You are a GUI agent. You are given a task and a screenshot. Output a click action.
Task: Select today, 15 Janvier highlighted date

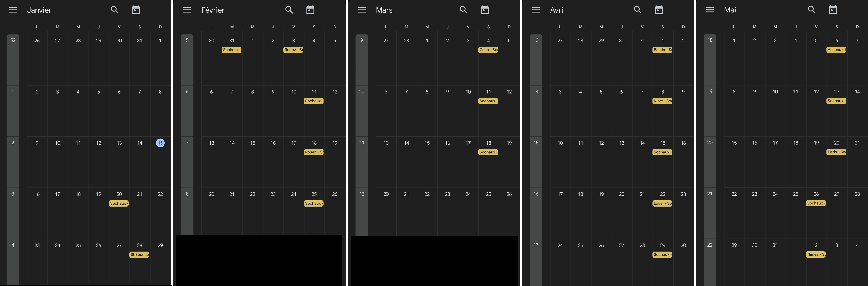tap(160, 143)
